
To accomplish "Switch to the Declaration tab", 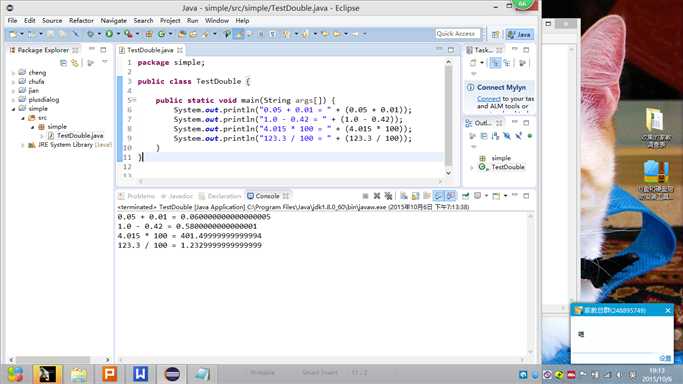I will (220, 196).
